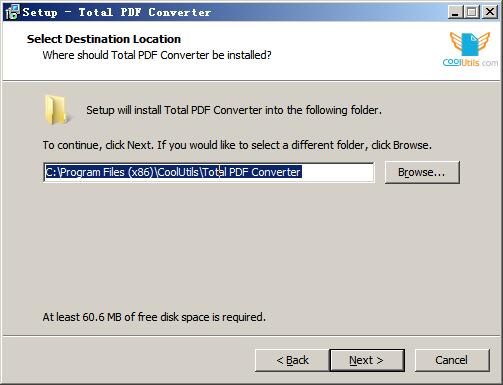
Task: Click the 'To continue, click Next' instruction text
Action: click(237, 145)
